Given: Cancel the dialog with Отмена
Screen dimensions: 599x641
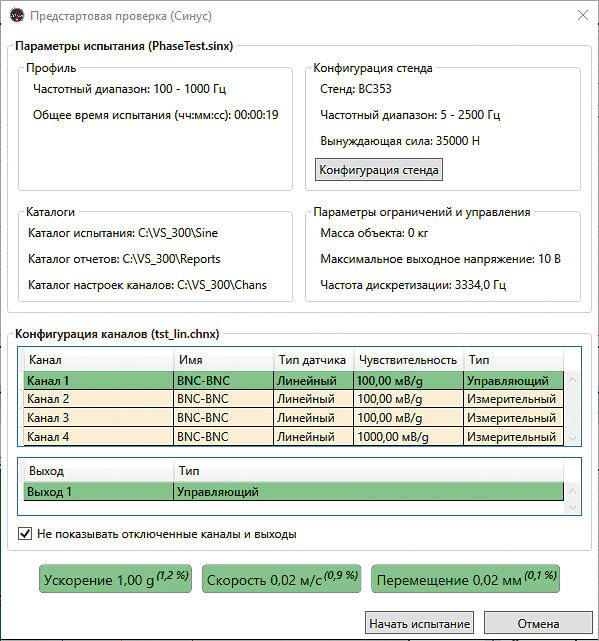Looking at the screenshot, I should 538,623.
